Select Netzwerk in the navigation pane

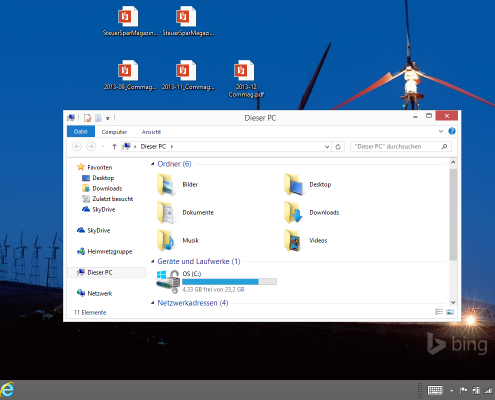(x=95, y=293)
